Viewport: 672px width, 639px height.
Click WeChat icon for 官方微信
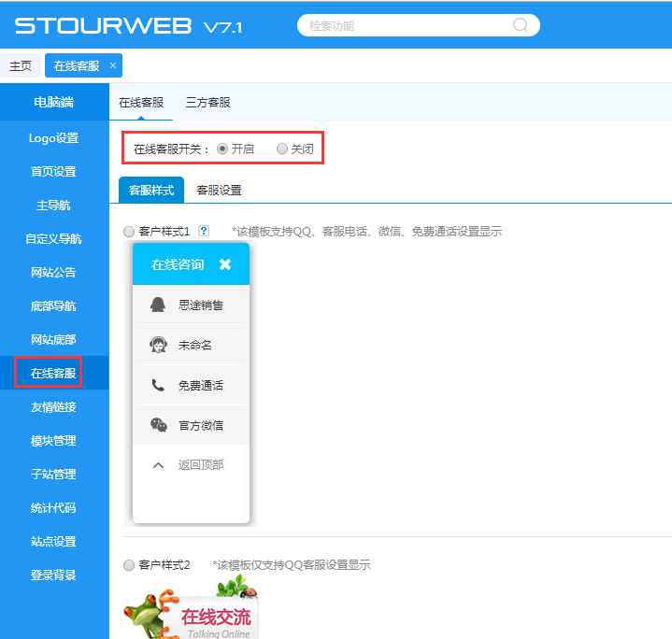point(158,425)
